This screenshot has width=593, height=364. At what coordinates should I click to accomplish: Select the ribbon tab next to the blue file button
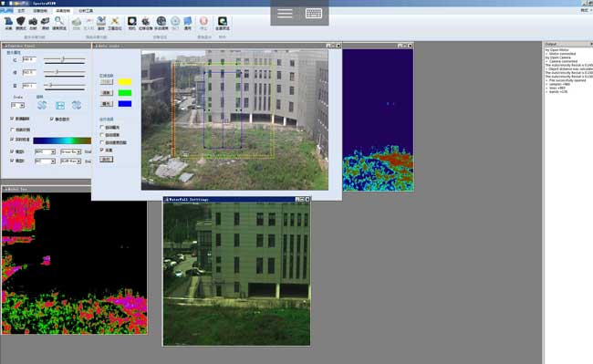click(22, 11)
